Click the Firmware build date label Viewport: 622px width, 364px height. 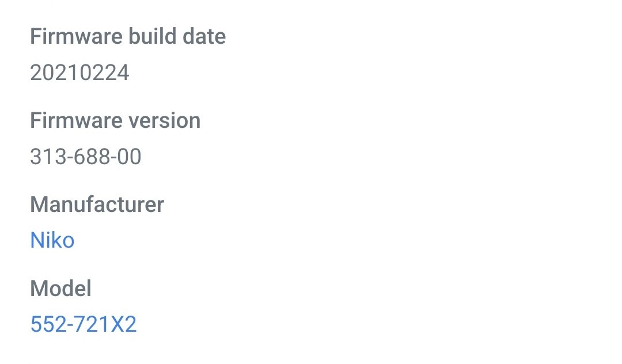128,36
